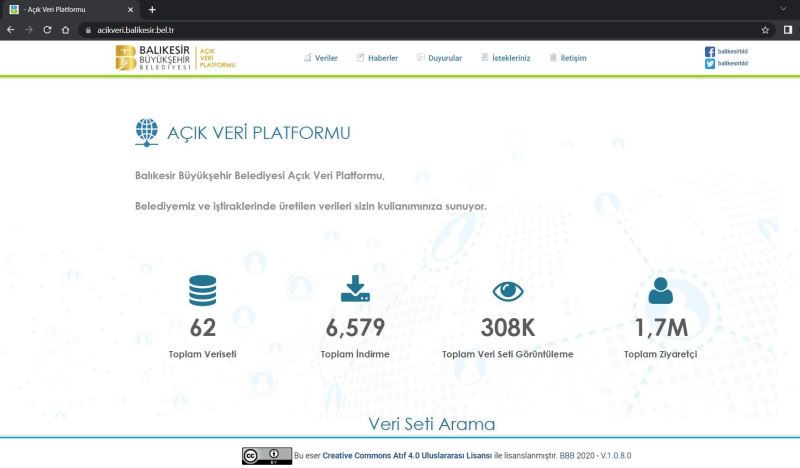Click the person icon above Toplam Ziyaretçi
800x468 pixels.
[x=660, y=290]
